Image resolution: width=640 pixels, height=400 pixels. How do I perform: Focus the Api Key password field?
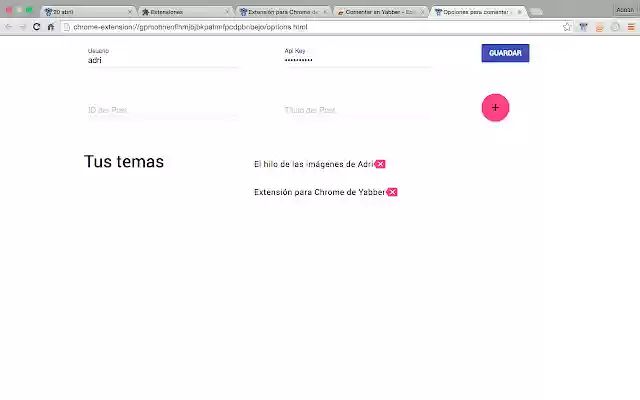[359, 60]
